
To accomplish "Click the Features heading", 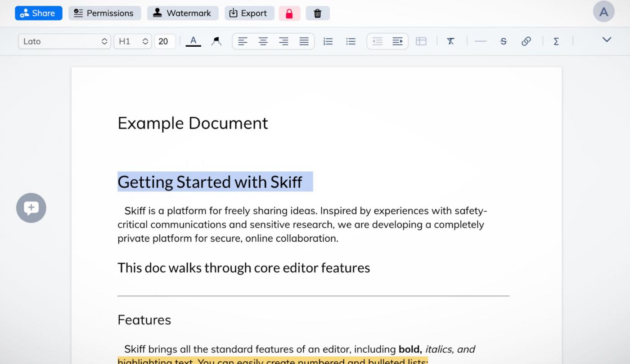I will [144, 320].
